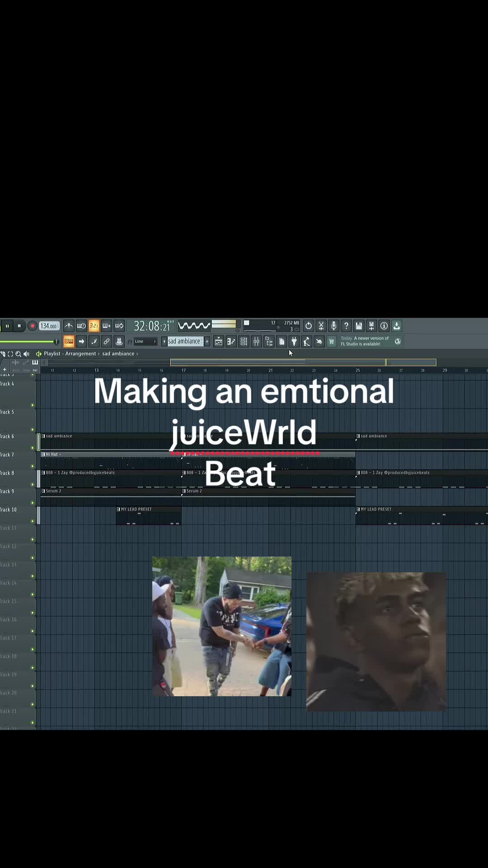Toggle auto-scrolling arrow icon

coord(81,341)
